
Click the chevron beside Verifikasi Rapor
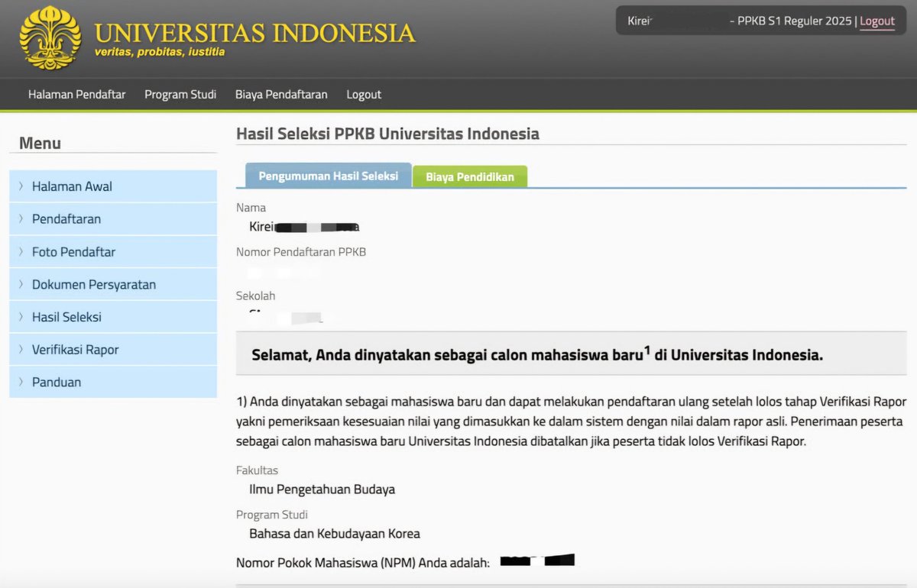coord(21,350)
